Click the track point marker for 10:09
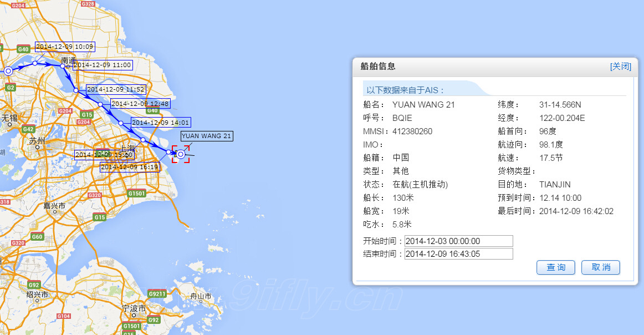The width and height of the screenshot is (644, 335). pos(35,63)
